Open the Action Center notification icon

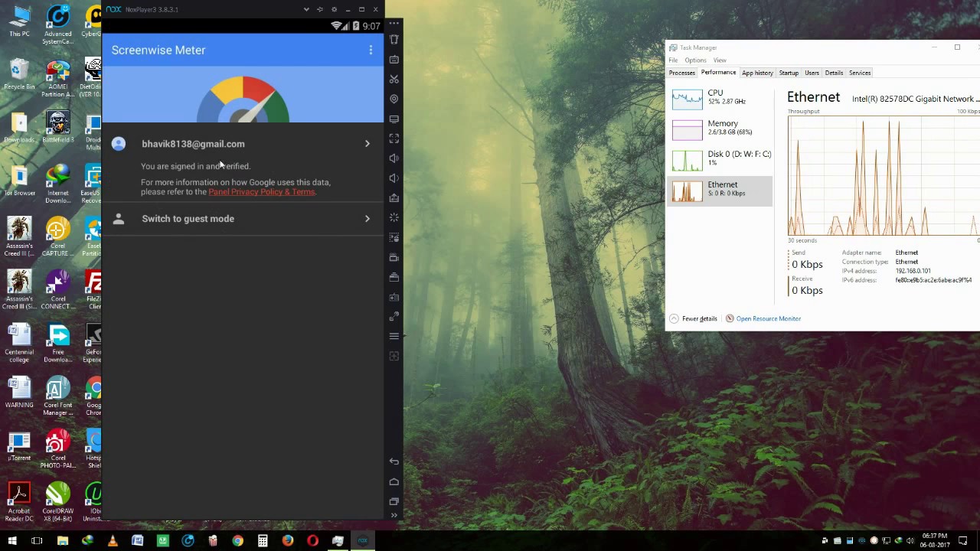[x=963, y=541]
